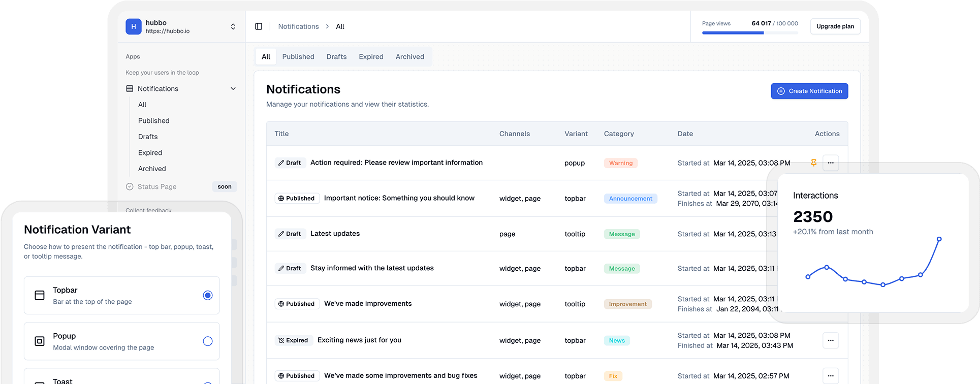Click Published badge on bug fixes row
This screenshot has width=980, height=384.
click(x=297, y=376)
